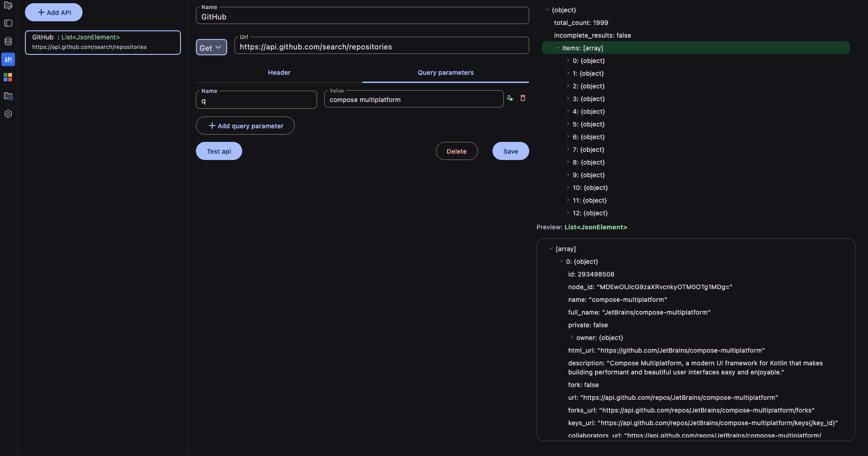
Task: Select the id: 293498508 preview row
Action: coord(591,274)
